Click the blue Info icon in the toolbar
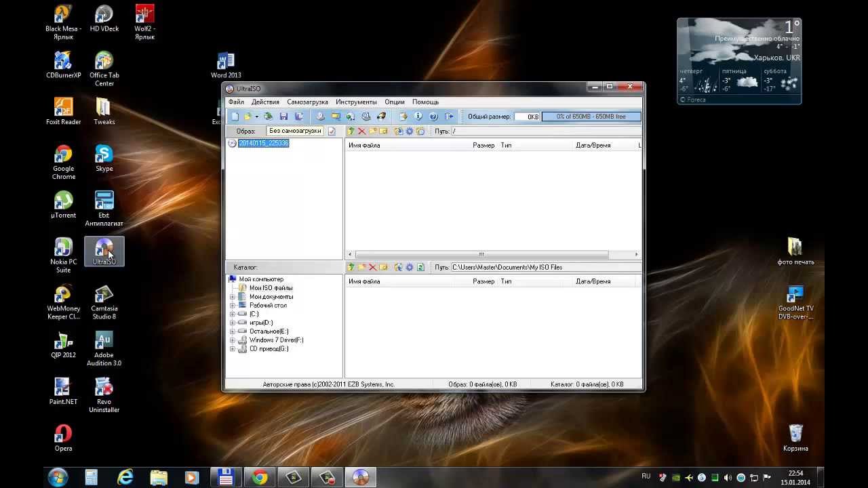The width and height of the screenshot is (868, 488). (x=418, y=117)
